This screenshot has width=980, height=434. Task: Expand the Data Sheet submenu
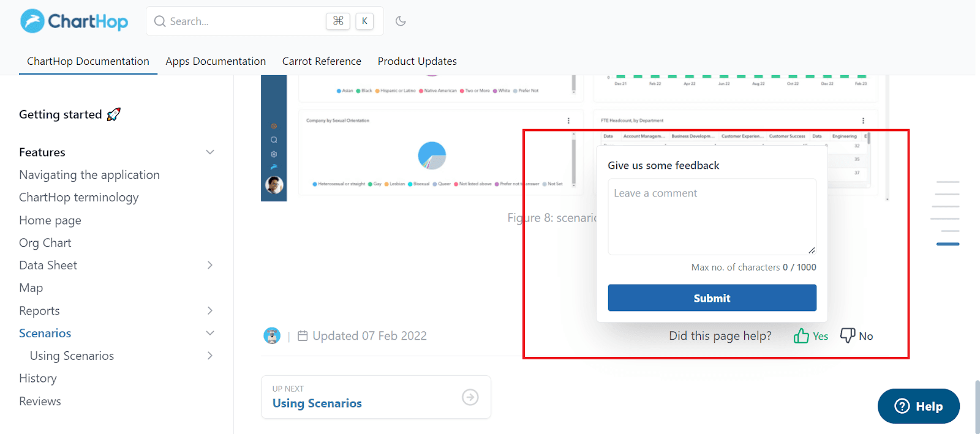210,265
